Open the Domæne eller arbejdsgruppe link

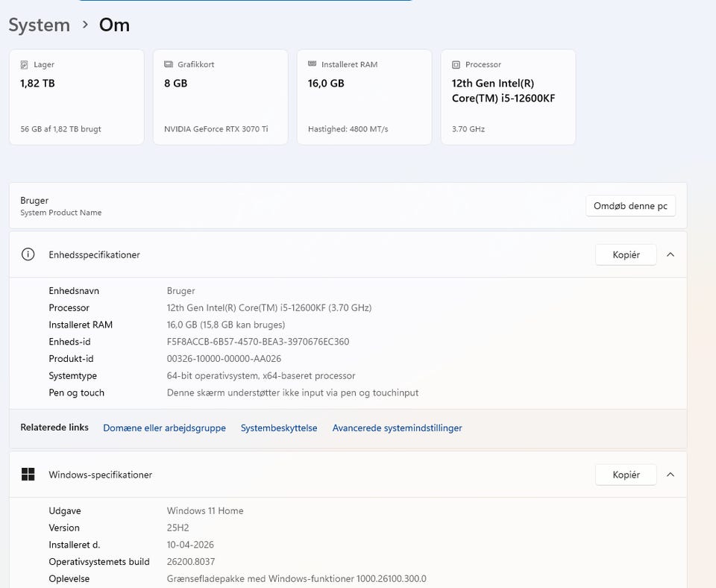[164, 428]
